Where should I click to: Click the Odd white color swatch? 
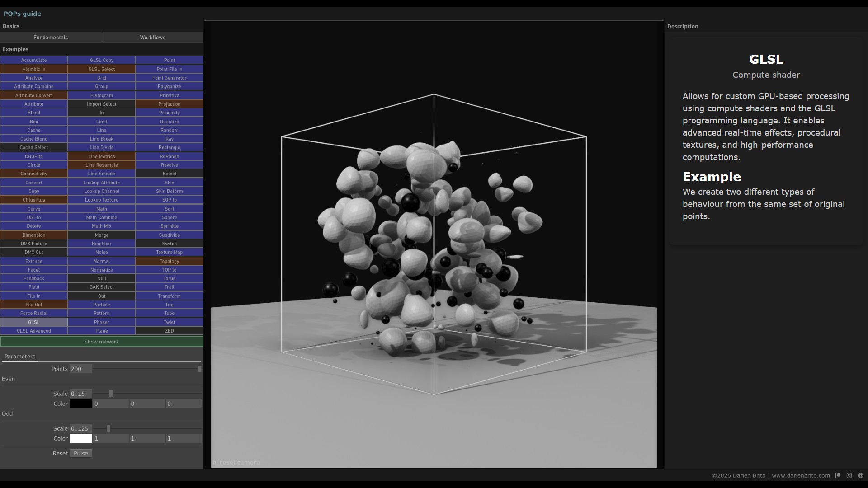[x=81, y=438]
